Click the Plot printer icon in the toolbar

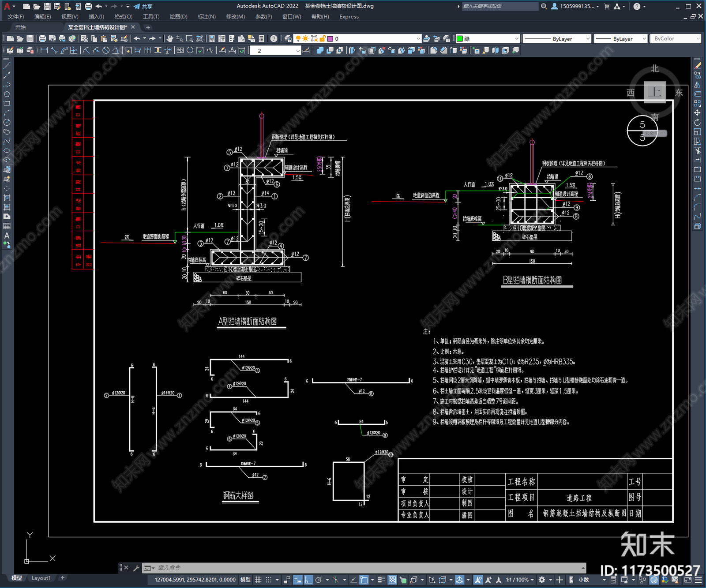click(43, 39)
